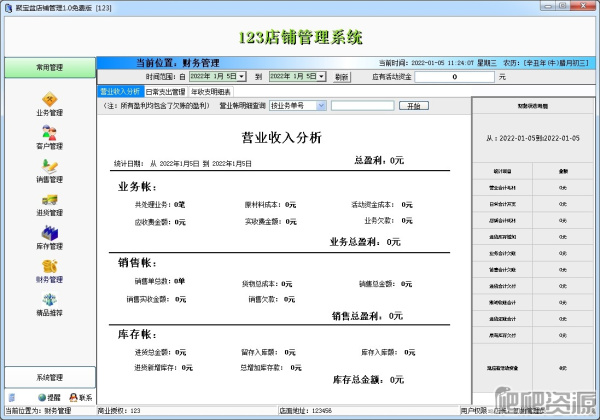Click the 营业收入分析 report heading
600x420 pixels.
(282, 138)
